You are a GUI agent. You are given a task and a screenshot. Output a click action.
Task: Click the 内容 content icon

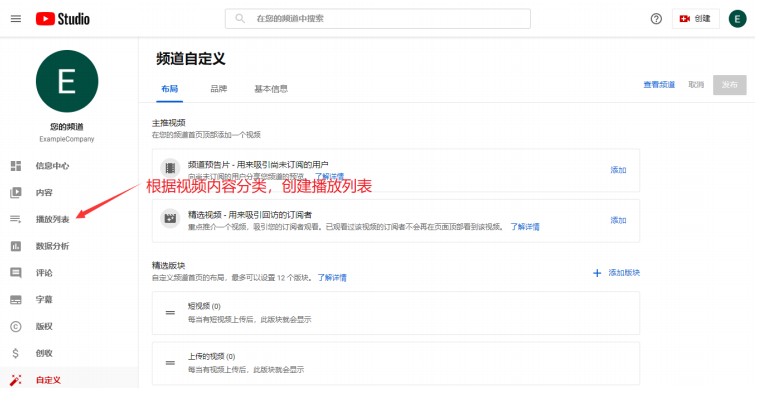point(16,192)
